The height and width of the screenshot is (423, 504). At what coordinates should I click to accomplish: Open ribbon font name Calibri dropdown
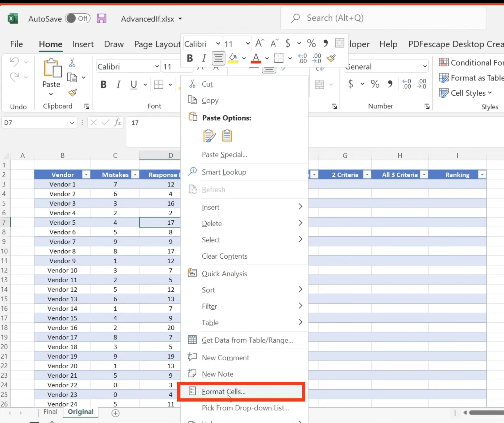[157, 66]
